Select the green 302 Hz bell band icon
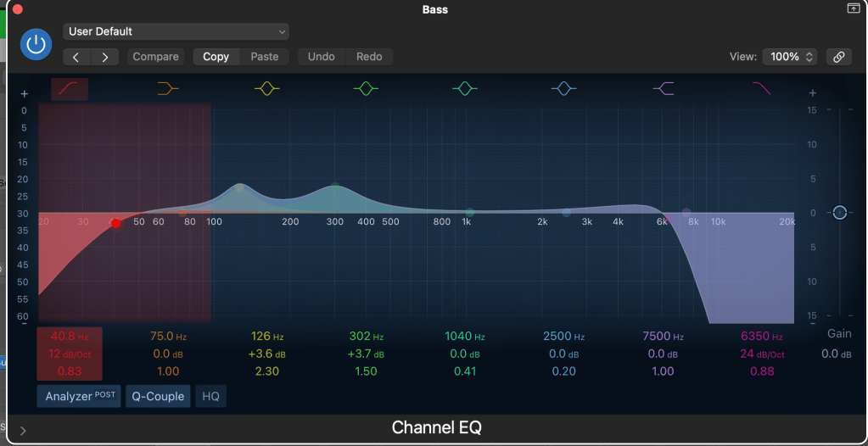The width and height of the screenshot is (868, 446). (366, 88)
